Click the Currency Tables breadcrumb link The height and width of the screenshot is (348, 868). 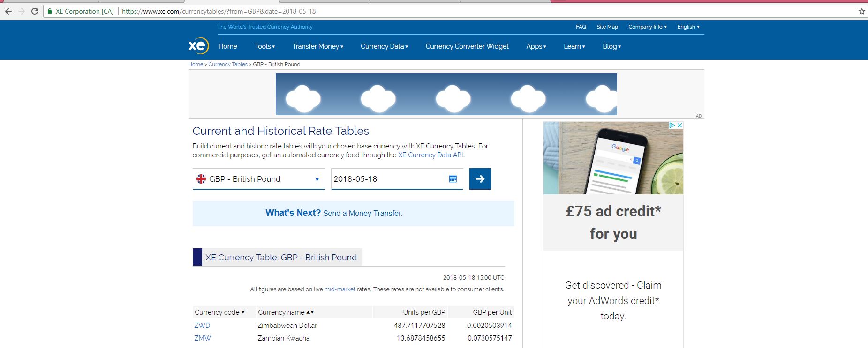(x=228, y=64)
